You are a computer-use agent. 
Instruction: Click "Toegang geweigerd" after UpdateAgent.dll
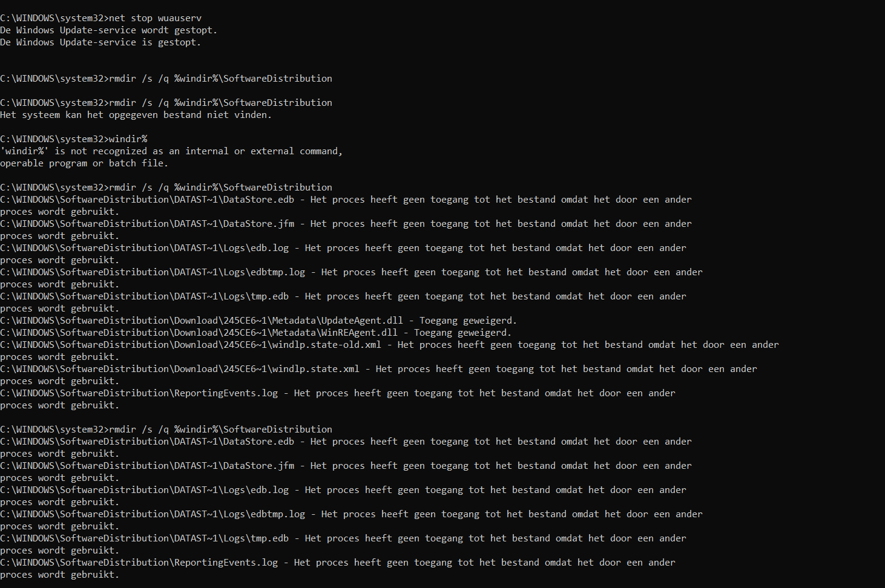[467, 321]
